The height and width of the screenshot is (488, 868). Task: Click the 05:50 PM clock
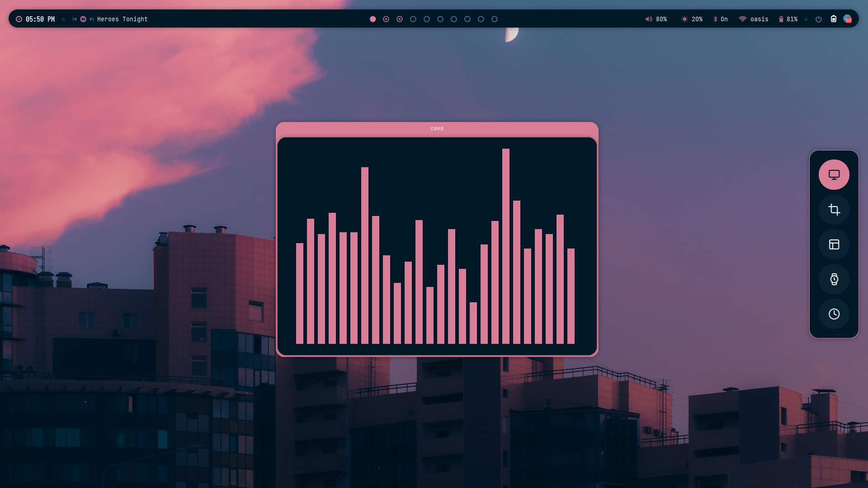[40, 19]
